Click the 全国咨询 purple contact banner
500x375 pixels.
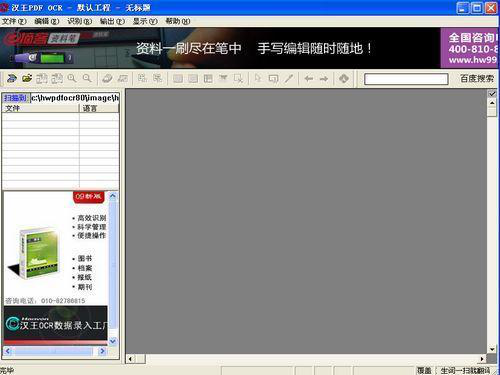point(469,48)
